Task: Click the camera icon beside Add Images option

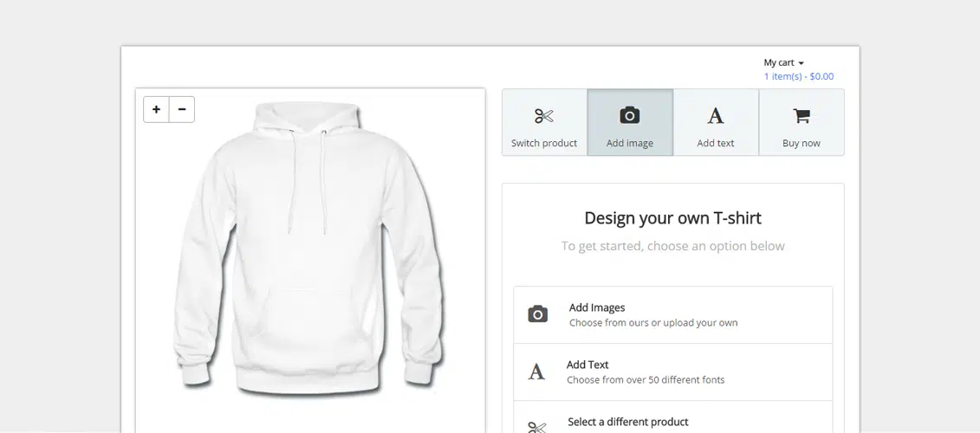Action: coord(538,314)
